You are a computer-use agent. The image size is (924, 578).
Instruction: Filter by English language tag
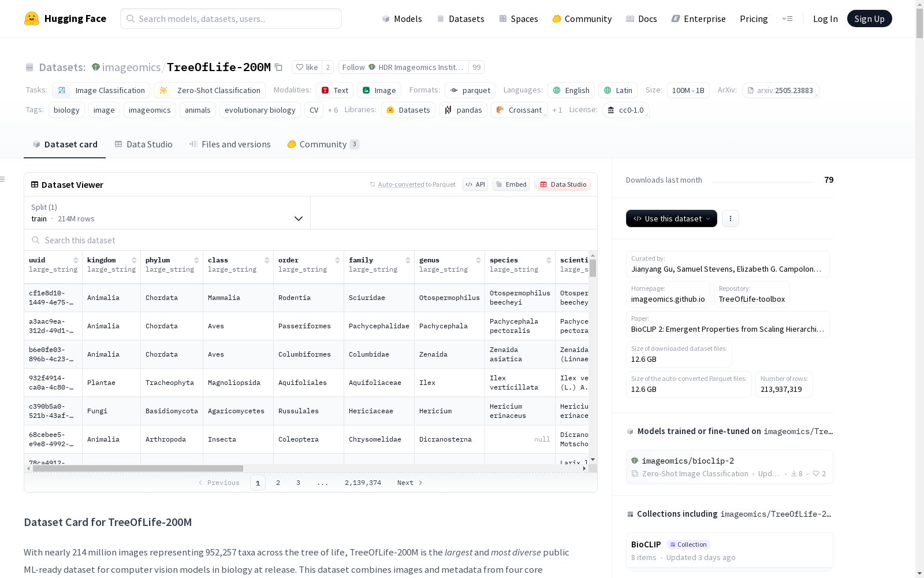click(571, 90)
